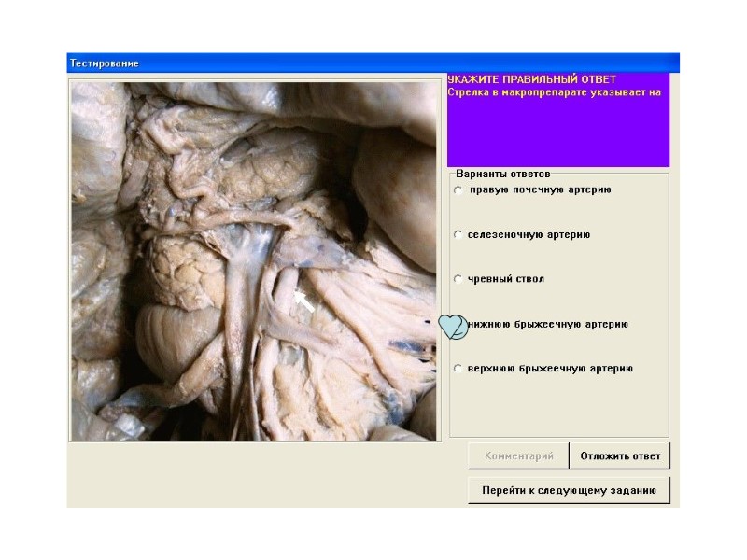Viewport: 747px width, 560px height.
Task: Click the heading 'УКАЖИТЕ ПРАВИЛЬНЫЙ ОТВЕТ'
Action: click(x=531, y=79)
